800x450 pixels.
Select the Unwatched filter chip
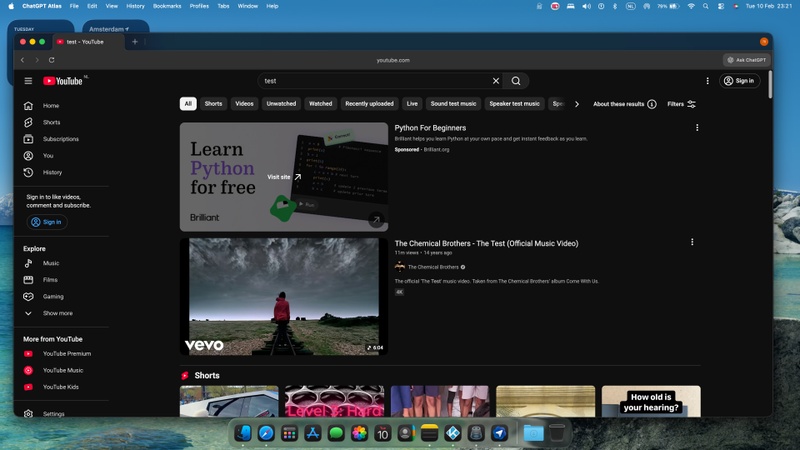281,104
